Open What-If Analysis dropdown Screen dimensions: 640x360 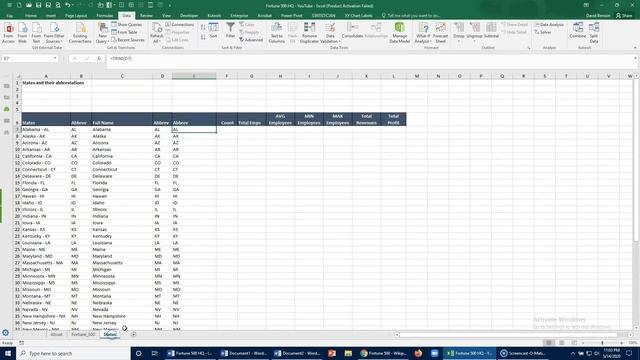point(423,33)
